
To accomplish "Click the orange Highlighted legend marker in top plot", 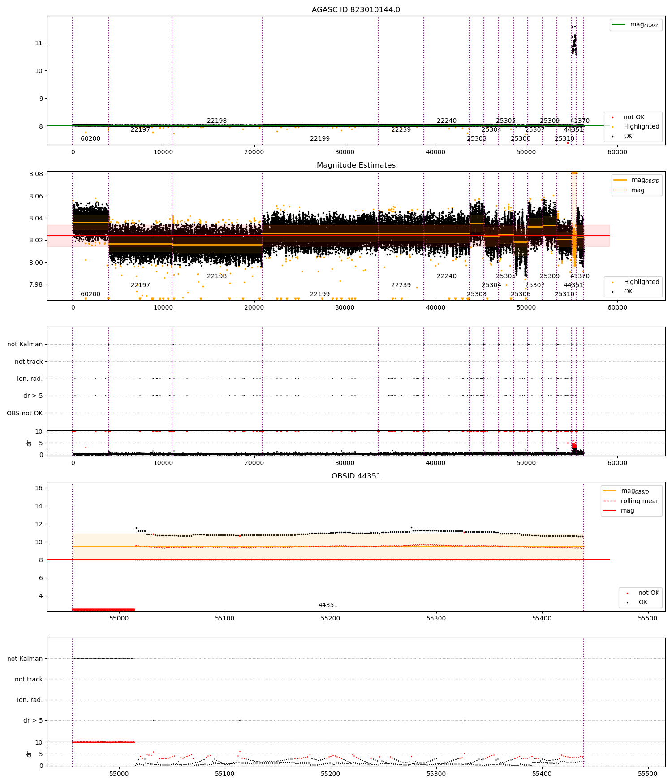I will pos(612,127).
